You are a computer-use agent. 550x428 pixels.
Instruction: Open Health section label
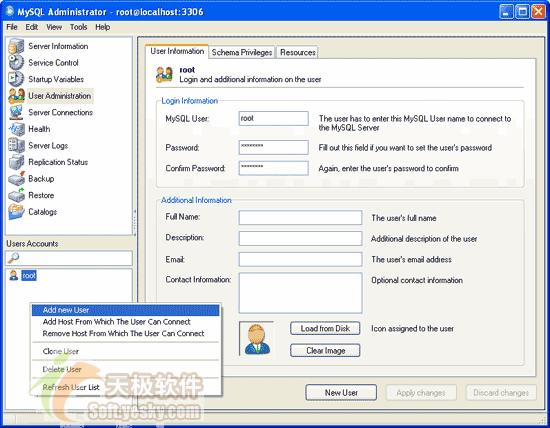(x=39, y=129)
